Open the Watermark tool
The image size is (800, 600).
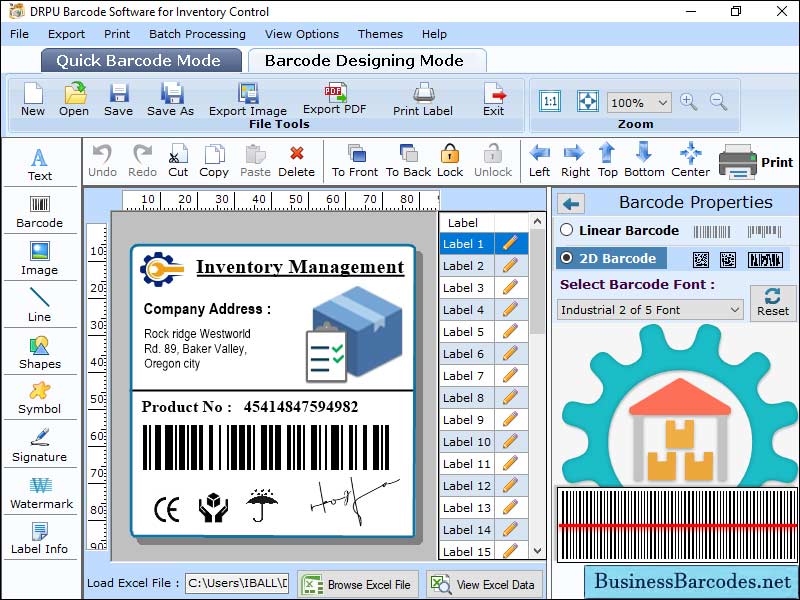40,495
